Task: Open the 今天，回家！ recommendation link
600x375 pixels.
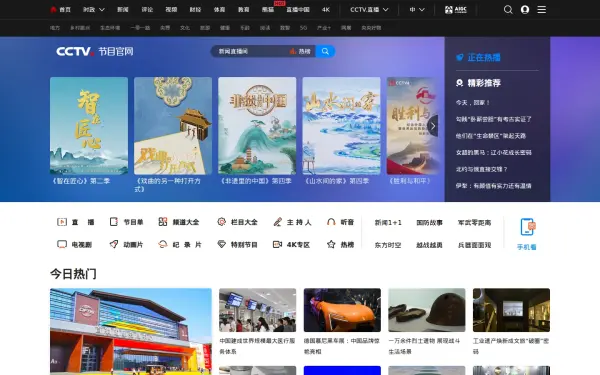Action: pos(473,103)
